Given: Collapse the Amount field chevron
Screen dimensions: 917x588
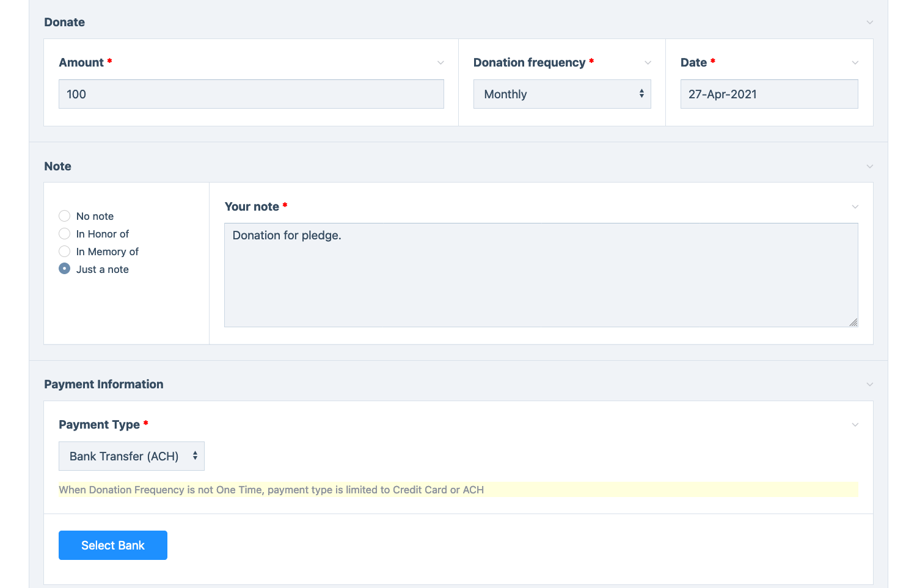Looking at the screenshot, I should [440, 63].
